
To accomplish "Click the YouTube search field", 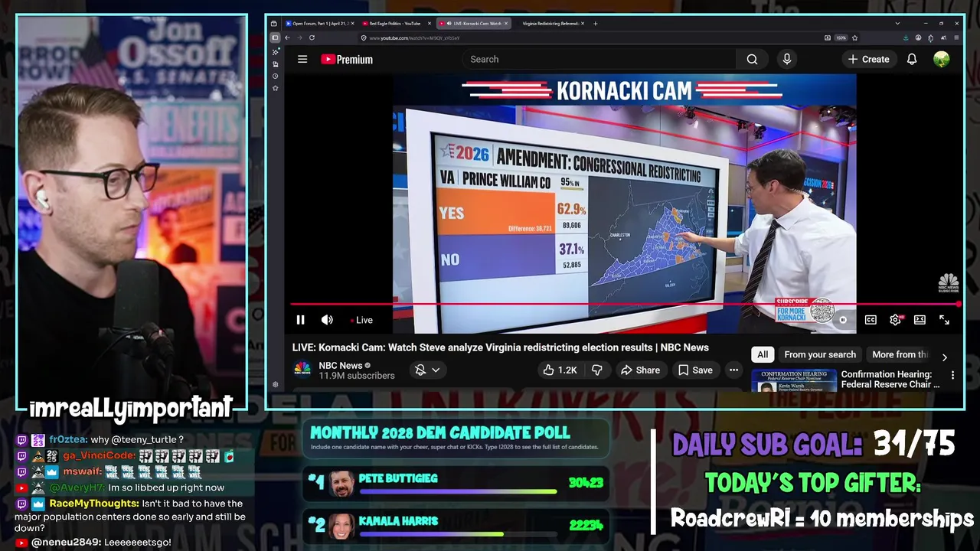I will pos(599,59).
